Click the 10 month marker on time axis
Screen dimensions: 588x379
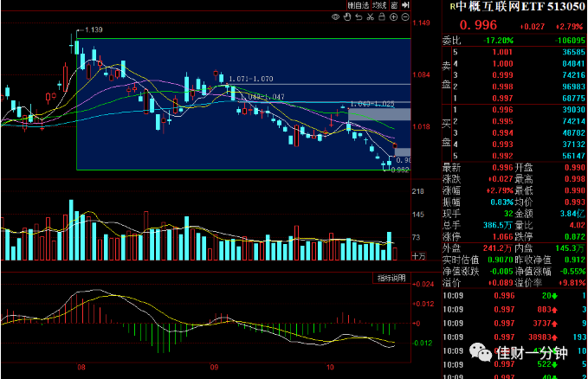point(330,368)
